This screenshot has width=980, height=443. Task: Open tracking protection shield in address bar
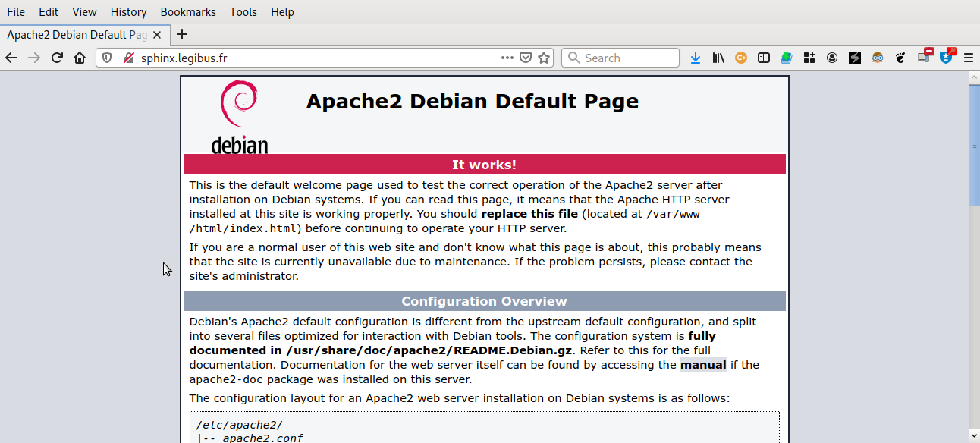(x=107, y=58)
